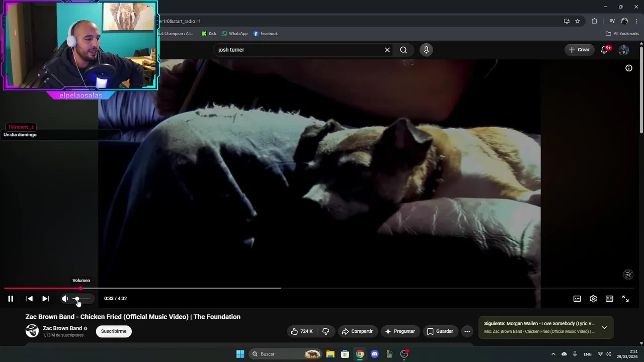Click the Preguntar button
Image resolution: width=644 pixels, height=362 pixels.
tap(400, 331)
